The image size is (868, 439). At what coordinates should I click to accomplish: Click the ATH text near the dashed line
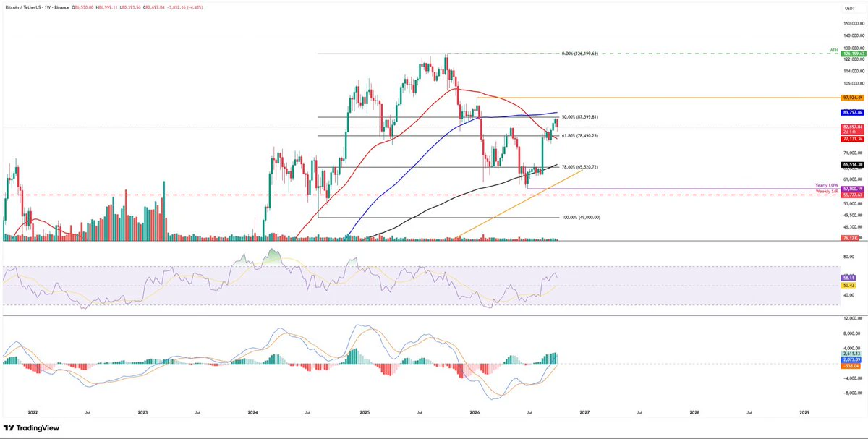coord(834,50)
